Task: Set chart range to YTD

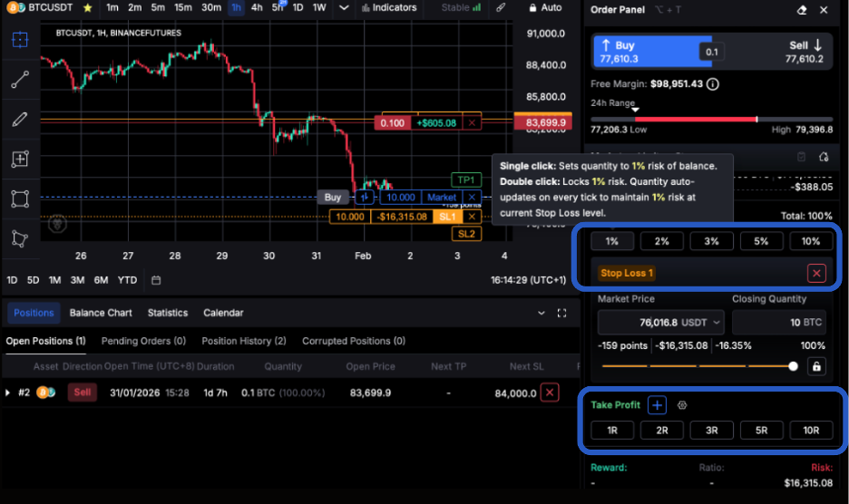Action: [x=127, y=280]
